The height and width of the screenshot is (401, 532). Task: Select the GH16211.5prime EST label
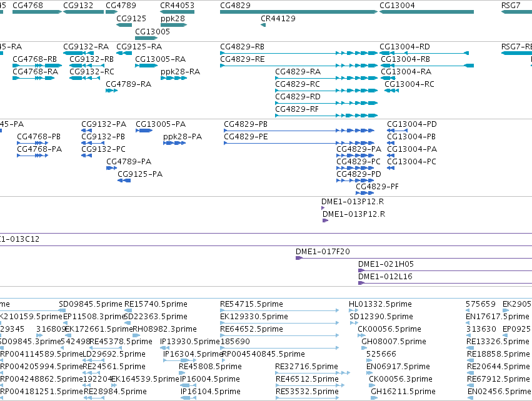[403, 392]
